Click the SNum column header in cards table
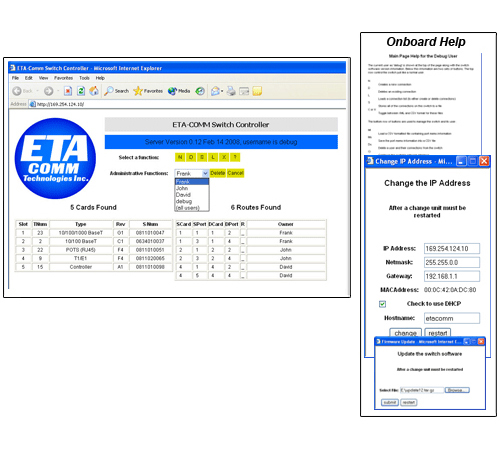The height and width of the screenshot is (452, 500). tap(150, 224)
